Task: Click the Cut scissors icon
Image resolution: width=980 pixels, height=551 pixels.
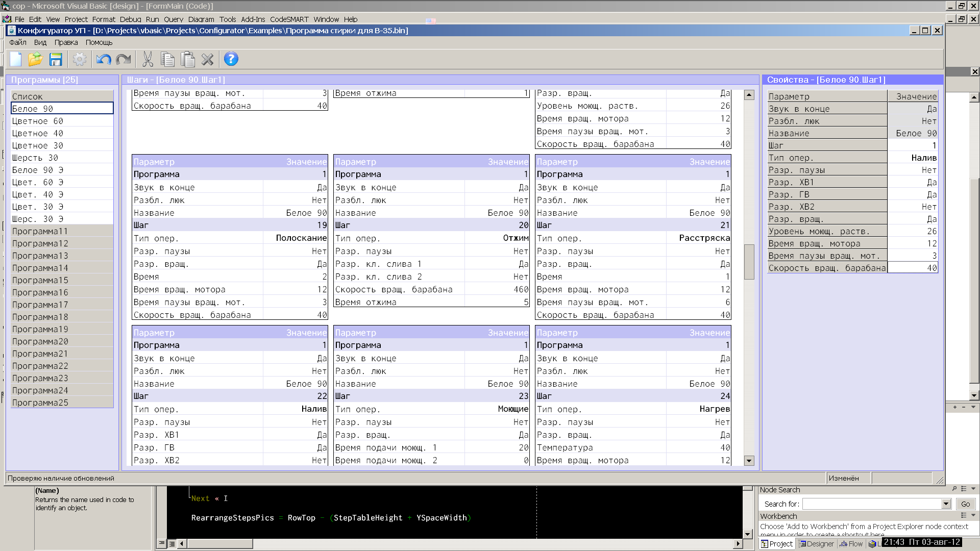Action: click(x=148, y=59)
